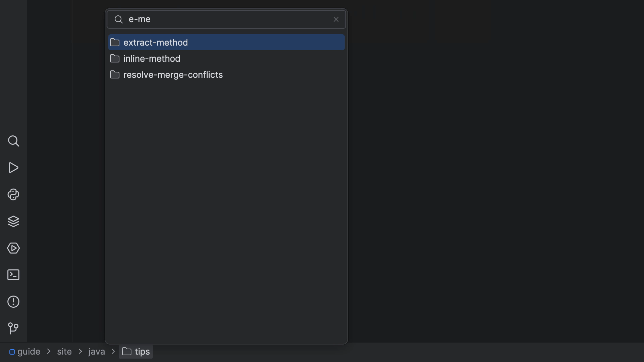
Task: Click the search field containing e-me
Action: click(x=225, y=19)
